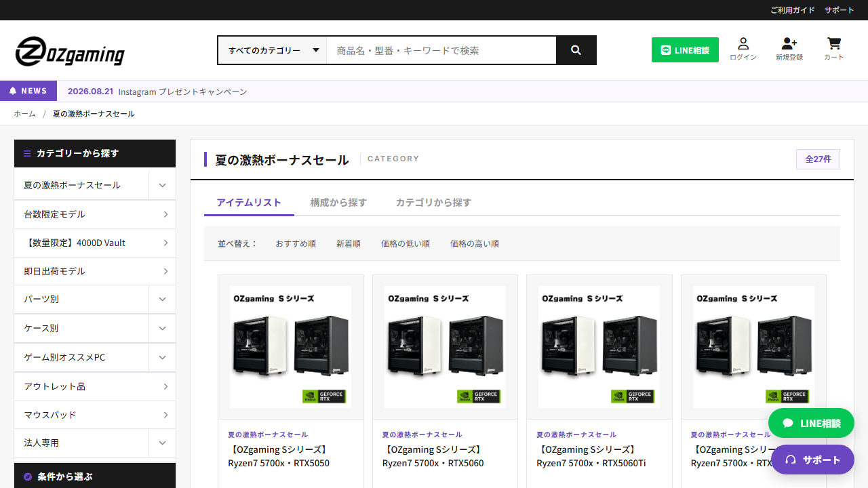
Task: Select the アイテムリスト tab
Action: click(249, 203)
